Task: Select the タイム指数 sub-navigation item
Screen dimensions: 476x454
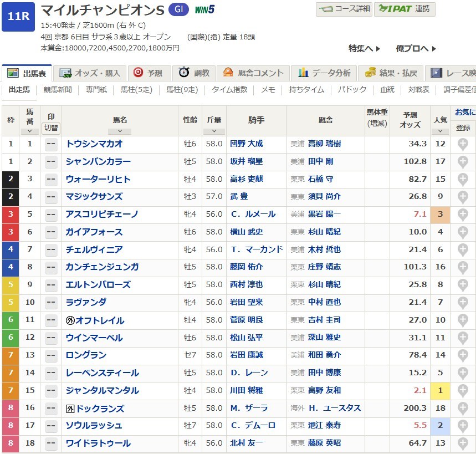Action: point(229,90)
